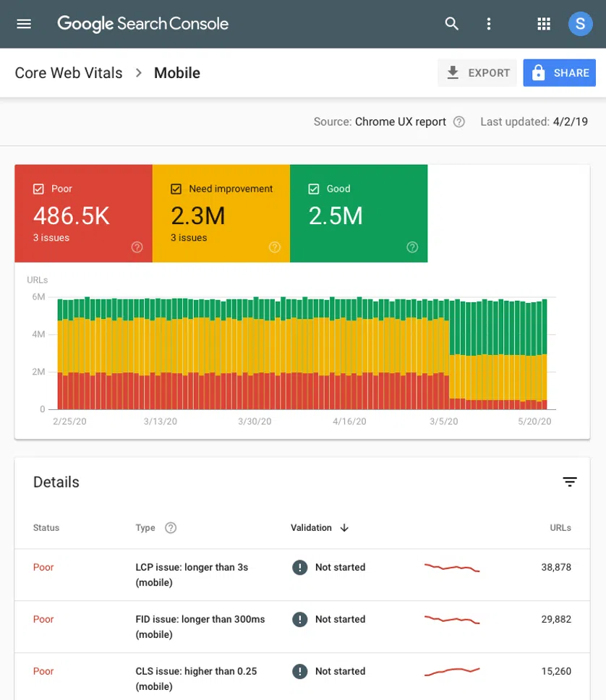Expand the navigation drawer via hamburger icon

pos(24,23)
